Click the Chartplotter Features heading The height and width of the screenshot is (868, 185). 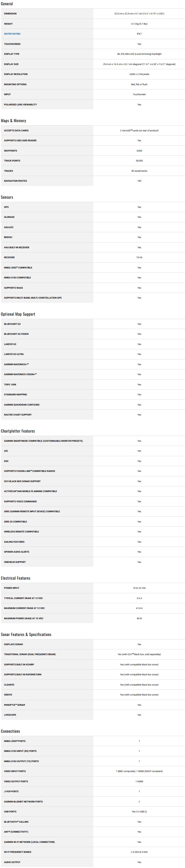click(x=18, y=431)
